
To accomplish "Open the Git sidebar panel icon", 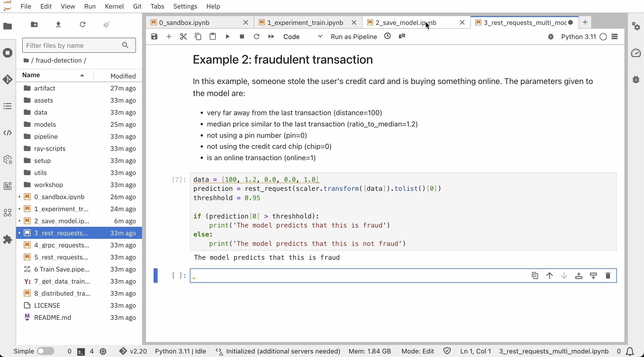I will pyautogui.click(x=8, y=79).
